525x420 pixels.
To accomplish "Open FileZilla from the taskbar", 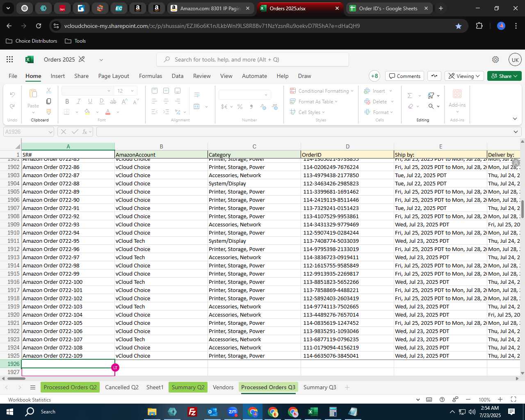I will [192, 412].
